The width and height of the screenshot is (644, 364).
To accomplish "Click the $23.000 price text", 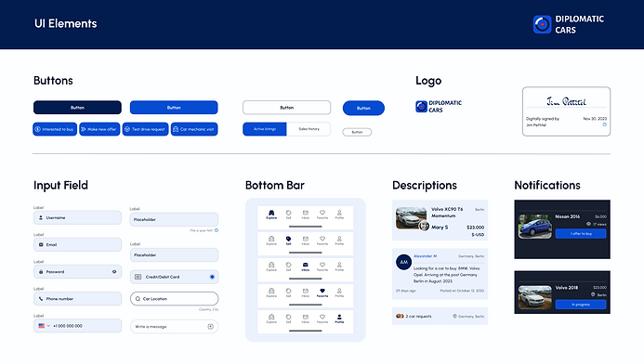I will pyautogui.click(x=475, y=227).
